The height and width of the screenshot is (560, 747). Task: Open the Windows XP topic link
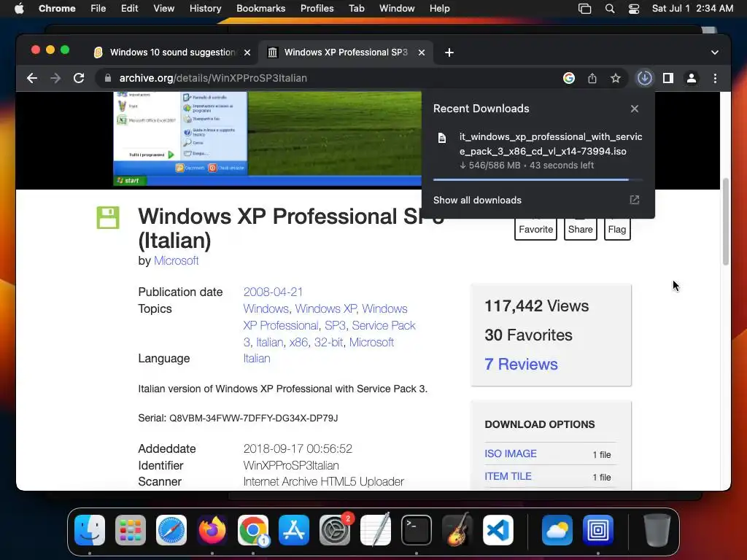(325, 308)
